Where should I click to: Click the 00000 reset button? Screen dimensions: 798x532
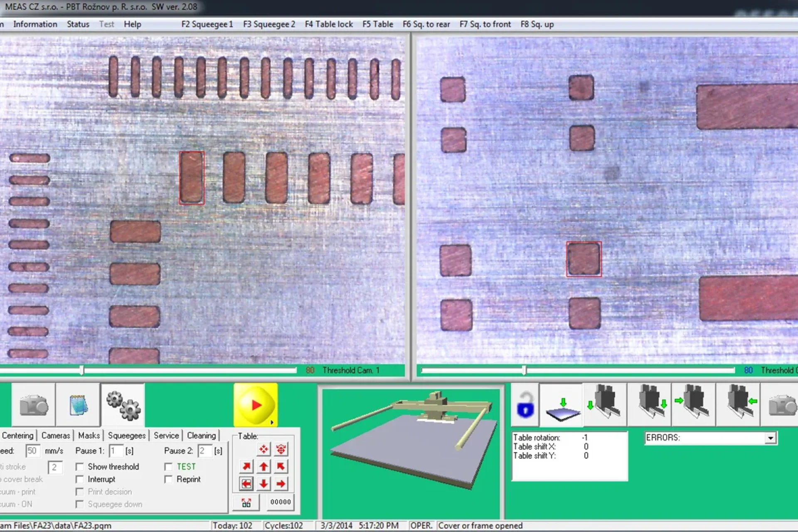[x=281, y=502]
